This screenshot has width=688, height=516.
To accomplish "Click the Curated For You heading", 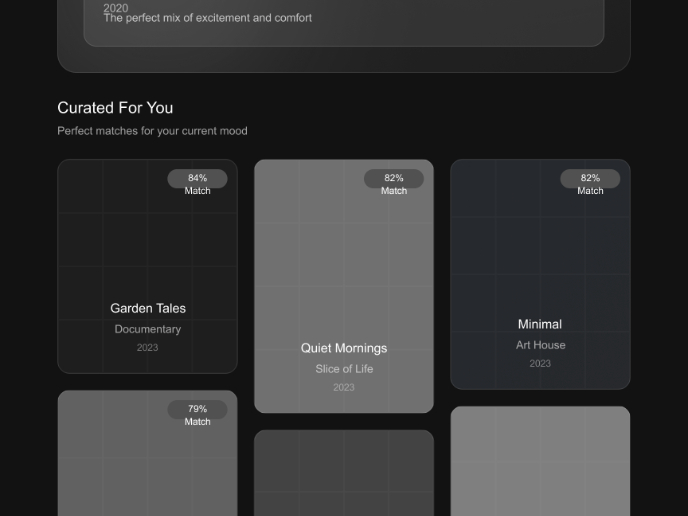I will coord(115,108).
